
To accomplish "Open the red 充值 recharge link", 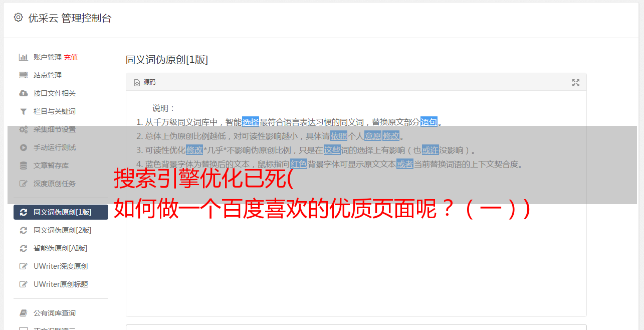I will point(71,57).
